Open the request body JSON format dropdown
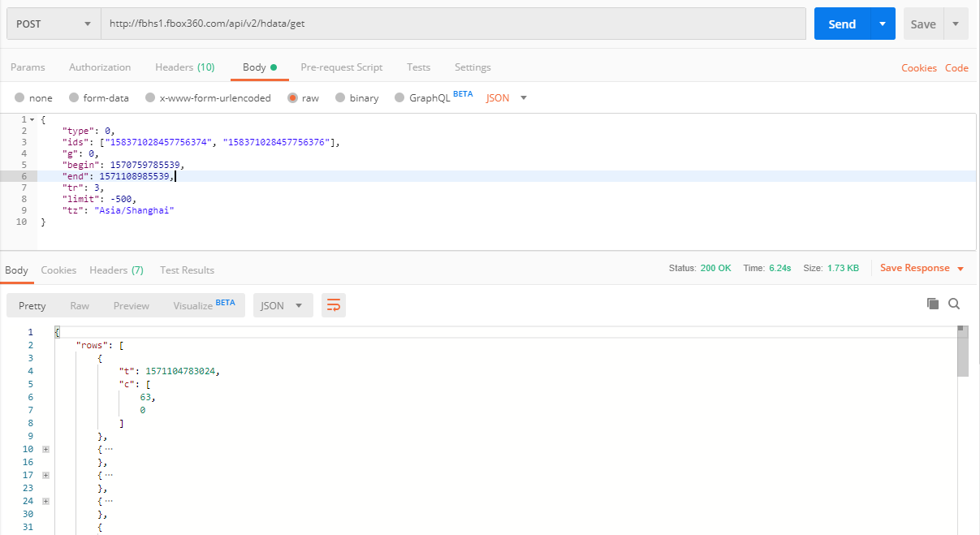This screenshot has width=980, height=535. point(507,97)
